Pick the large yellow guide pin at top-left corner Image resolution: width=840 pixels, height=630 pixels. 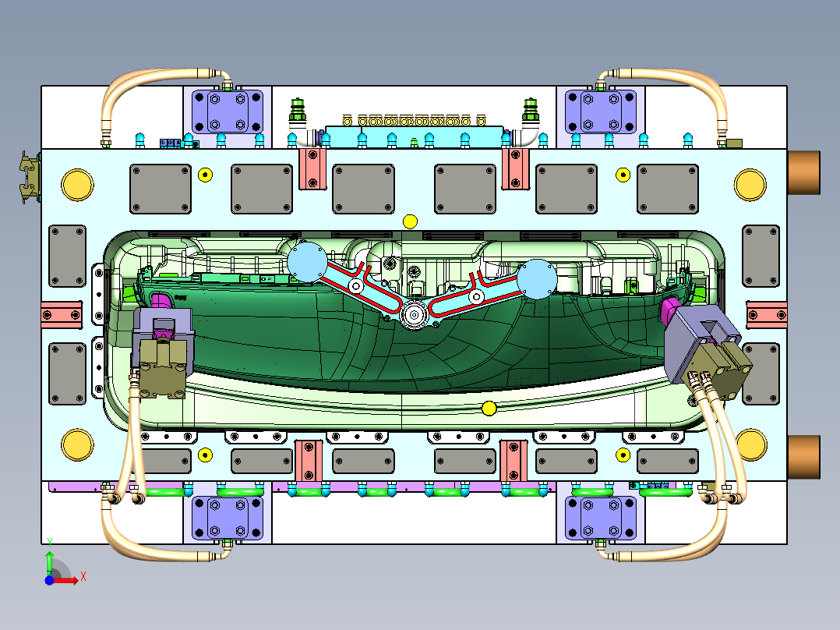click(78, 185)
